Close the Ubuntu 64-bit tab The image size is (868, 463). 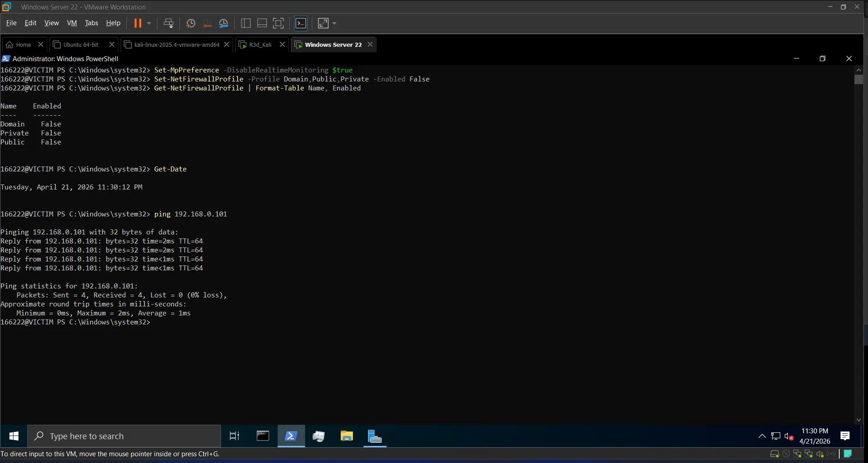click(x=112, y=45)
